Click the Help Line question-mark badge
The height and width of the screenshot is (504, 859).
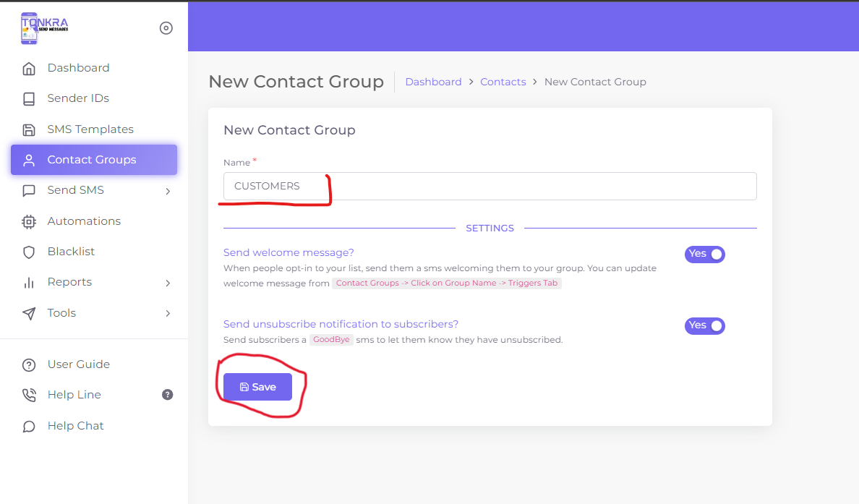point(168,395)
